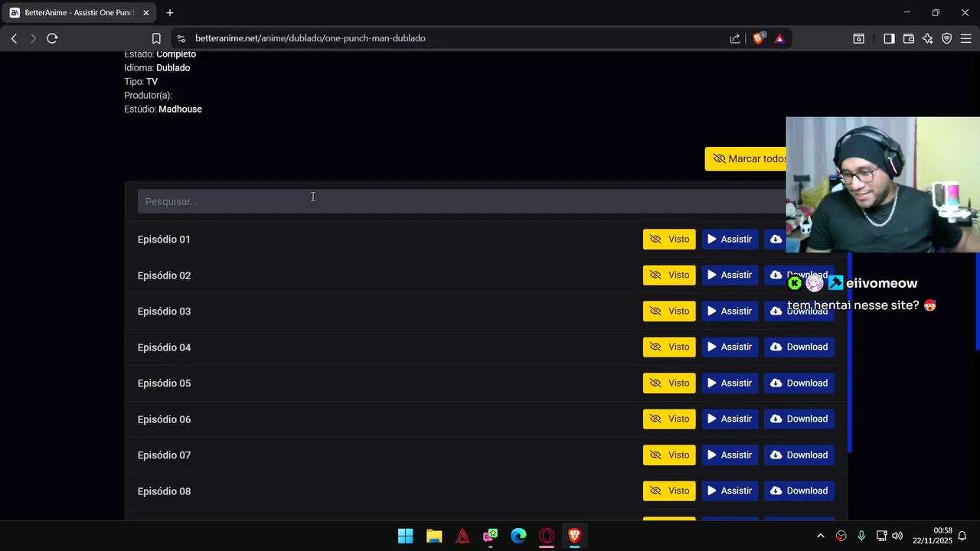Image resolution: width=980 pixels, height=551 pixels.
Task: Watch Episódio 07 with Assistir
Action: [730, 455]
